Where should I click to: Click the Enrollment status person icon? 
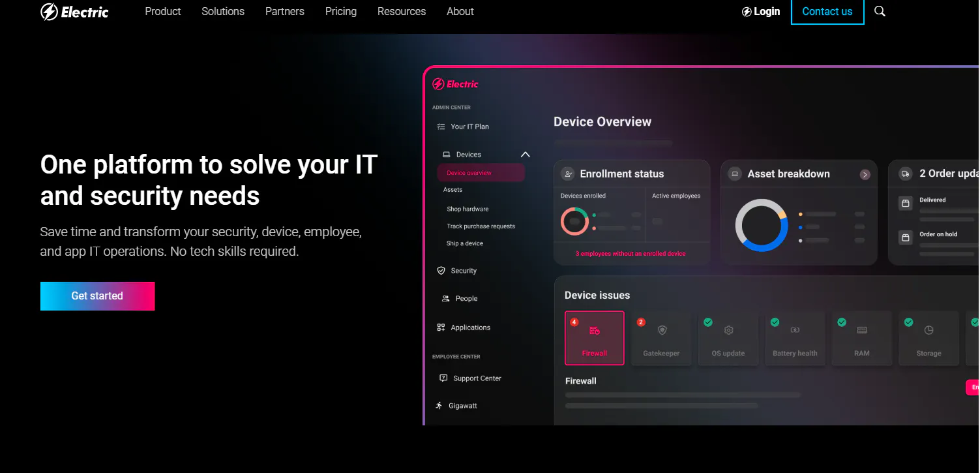pos(568,174)
